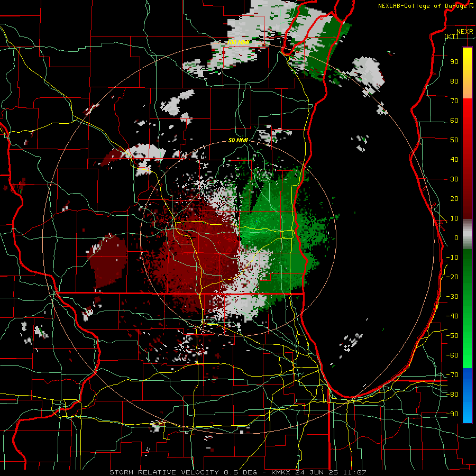
Task: Click the -80 value on velocity scale
Action: click(x=452, y=395)
